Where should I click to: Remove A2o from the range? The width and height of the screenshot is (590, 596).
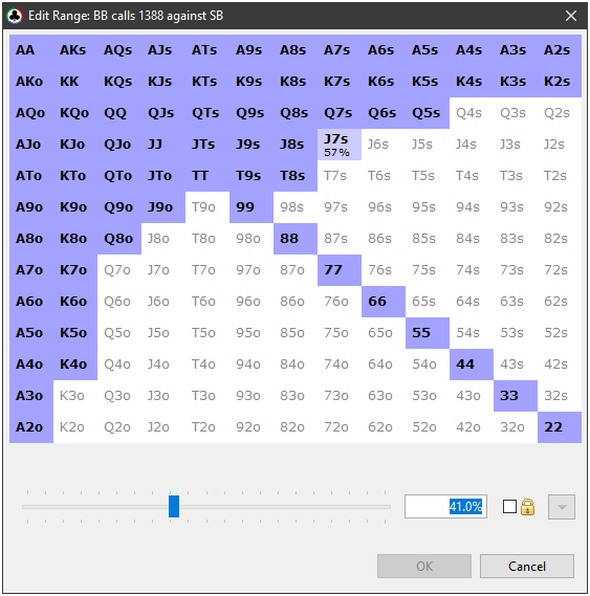click(31, 427)
